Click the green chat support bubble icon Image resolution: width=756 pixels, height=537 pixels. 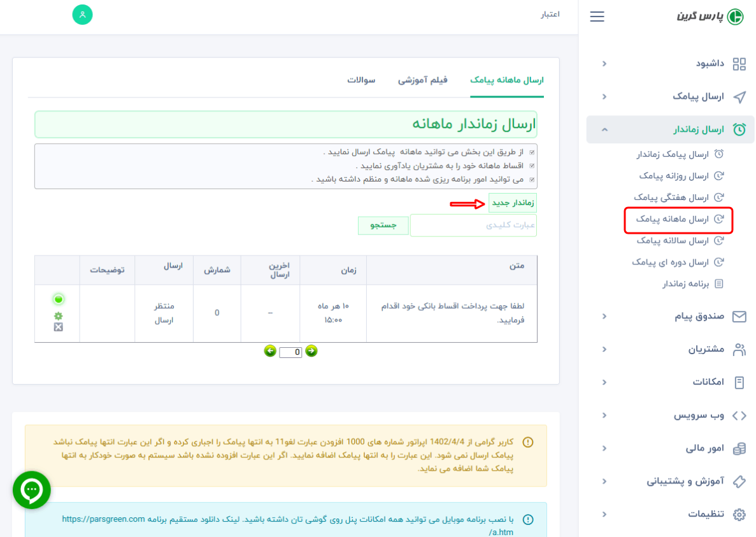[31, 490]
